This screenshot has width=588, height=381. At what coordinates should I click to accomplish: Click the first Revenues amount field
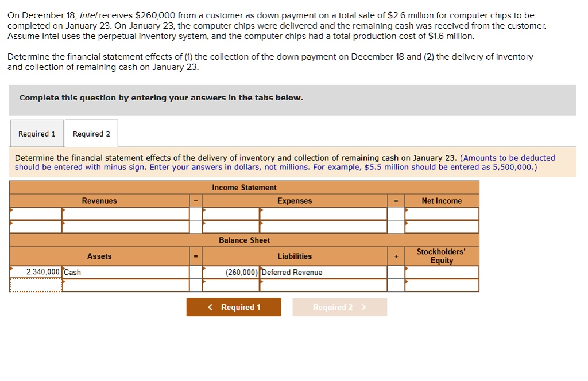34,213
